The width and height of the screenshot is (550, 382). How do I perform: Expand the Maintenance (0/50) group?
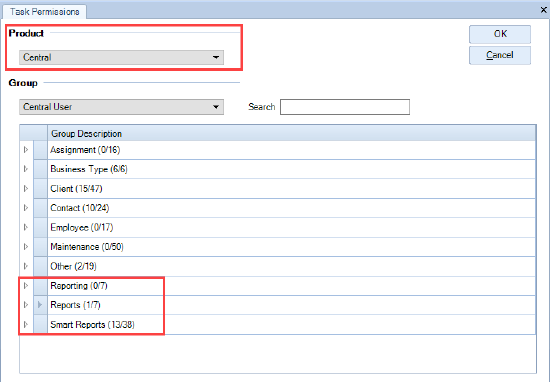click(26, 247)
